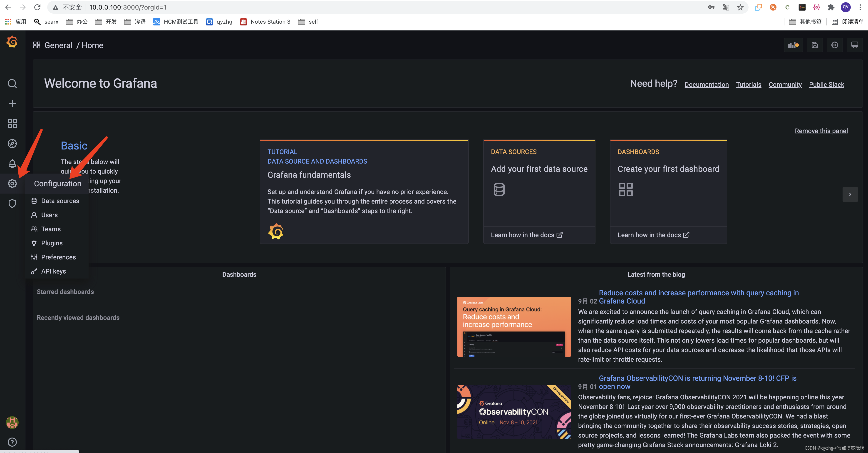Viewport: 868px width, 453px height.
Task: Select API keys in Configuration menu
Action: 57,272
